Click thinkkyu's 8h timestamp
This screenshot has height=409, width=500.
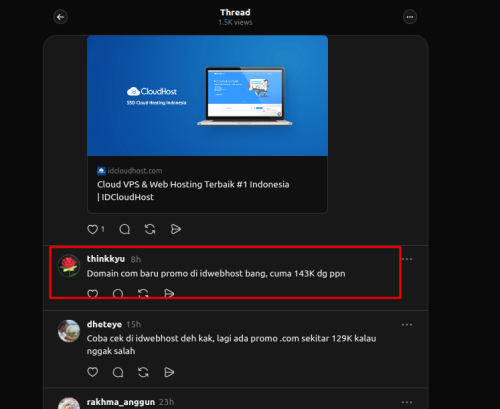tap(136, 259)
